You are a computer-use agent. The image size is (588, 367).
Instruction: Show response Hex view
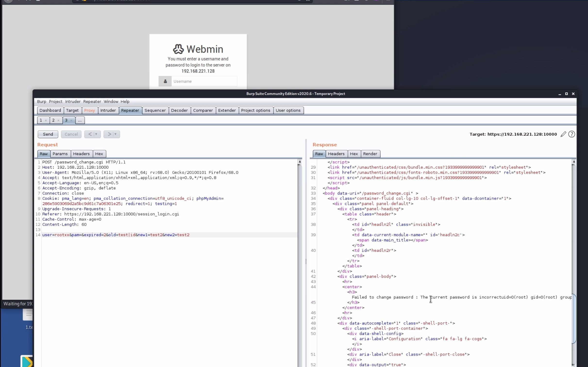pos(354,154)
